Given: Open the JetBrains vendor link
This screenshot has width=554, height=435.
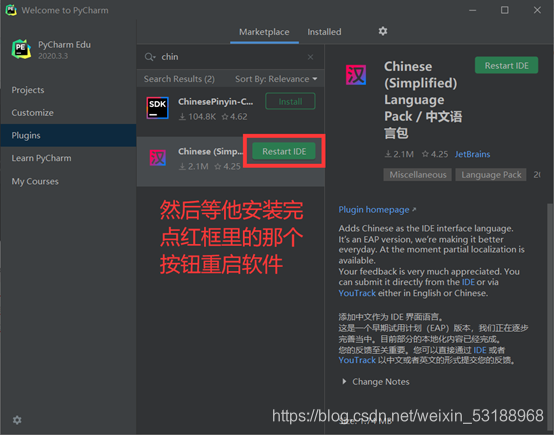Looking at the screenshot, I should tap(472, 154).
